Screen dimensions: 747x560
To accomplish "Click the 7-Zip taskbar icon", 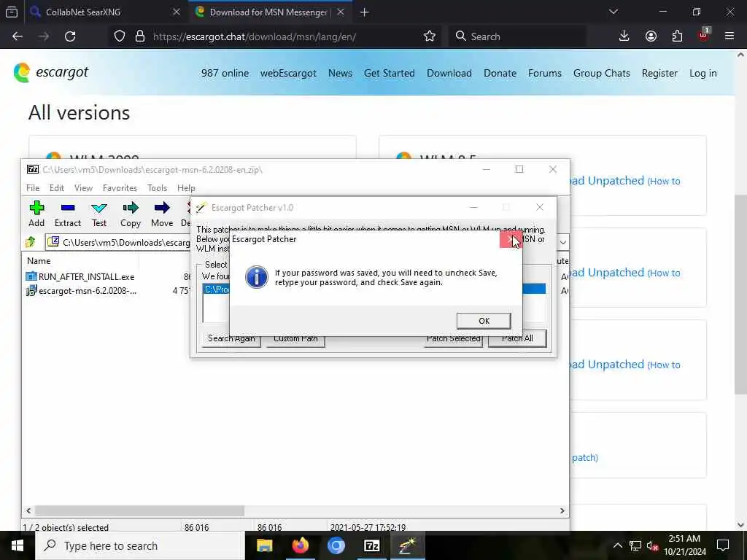I will (x=371, y=545).
